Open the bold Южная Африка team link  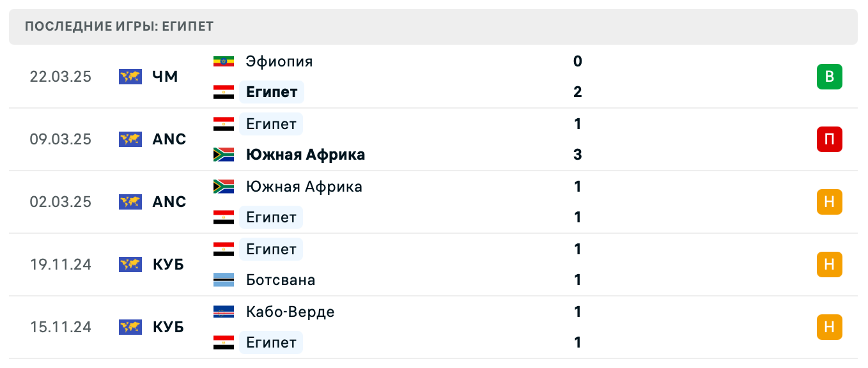[x=306, y=155]
